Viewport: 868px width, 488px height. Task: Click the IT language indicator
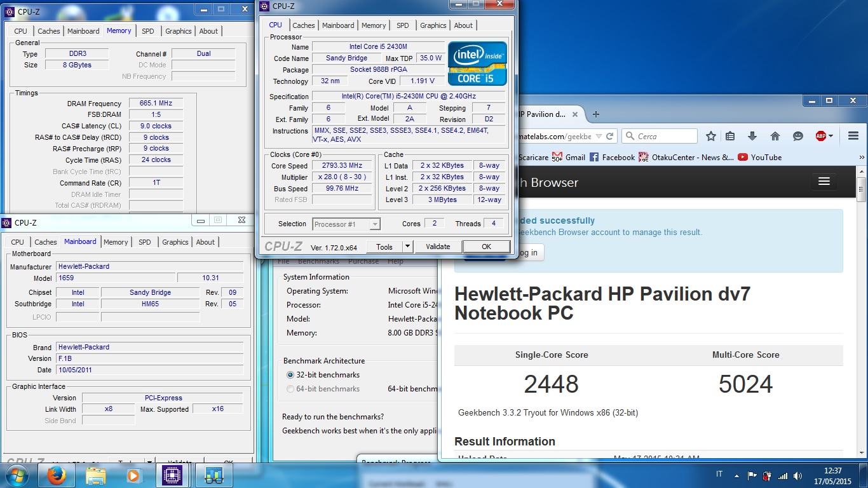click(719, 475)
